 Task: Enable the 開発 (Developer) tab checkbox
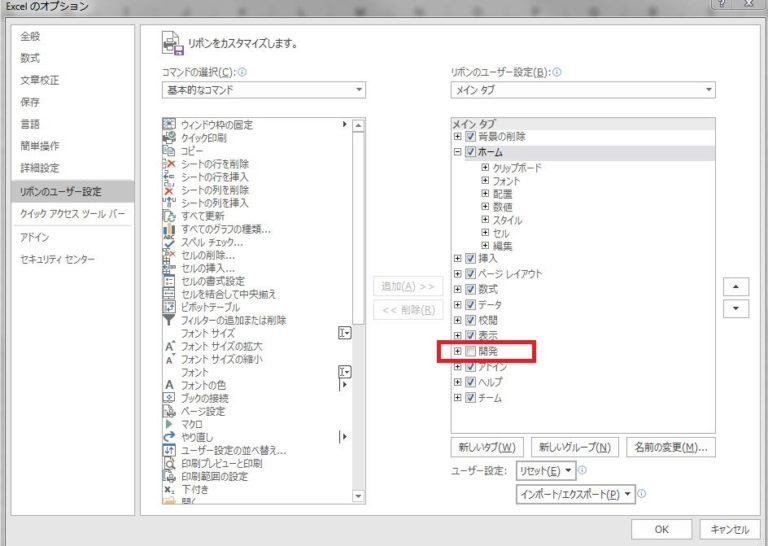[x=470, y=351]
